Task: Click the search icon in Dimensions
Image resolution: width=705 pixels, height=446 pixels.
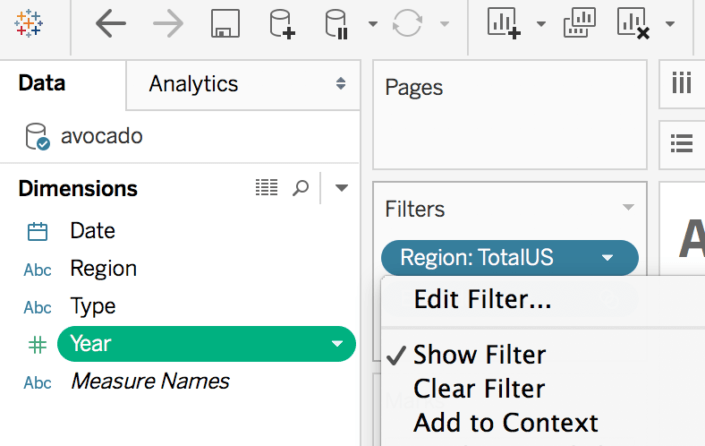Action: [x=300, y=188]
